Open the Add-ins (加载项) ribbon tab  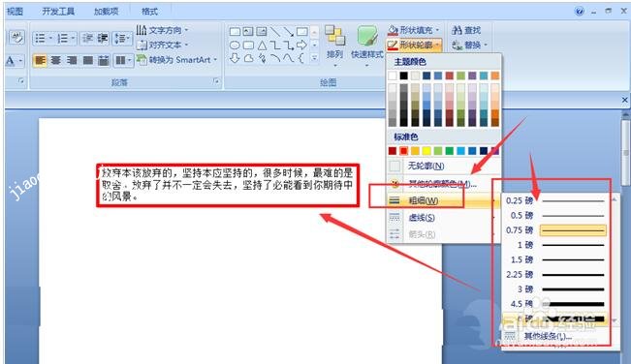point(107,12)
